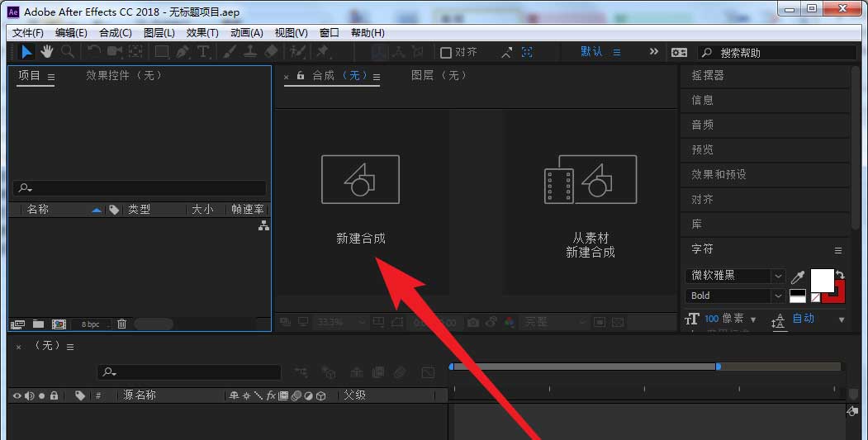Screen dimensions: 868x440
Task: Swap fill and stroke colors arrow
Action: coord(840,275)
